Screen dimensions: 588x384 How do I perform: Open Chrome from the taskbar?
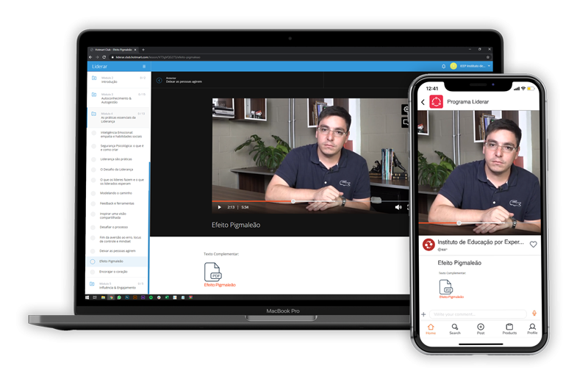coord(111,297)
